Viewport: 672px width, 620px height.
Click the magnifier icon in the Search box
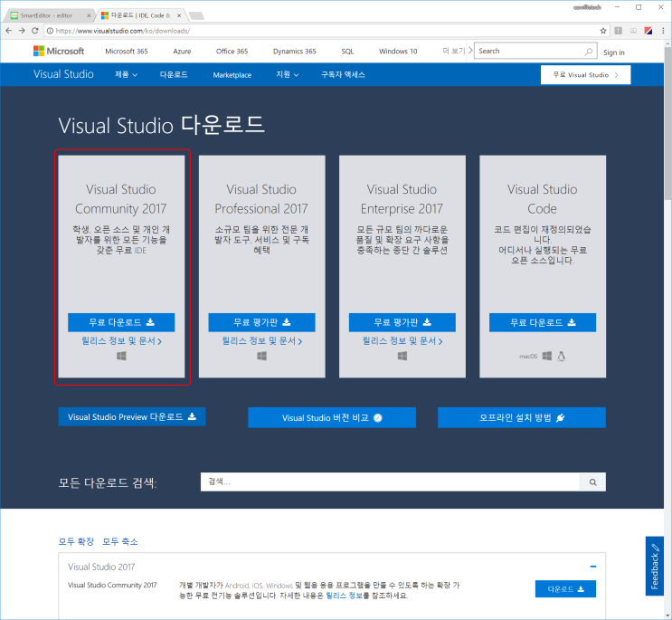coord(589,51)
